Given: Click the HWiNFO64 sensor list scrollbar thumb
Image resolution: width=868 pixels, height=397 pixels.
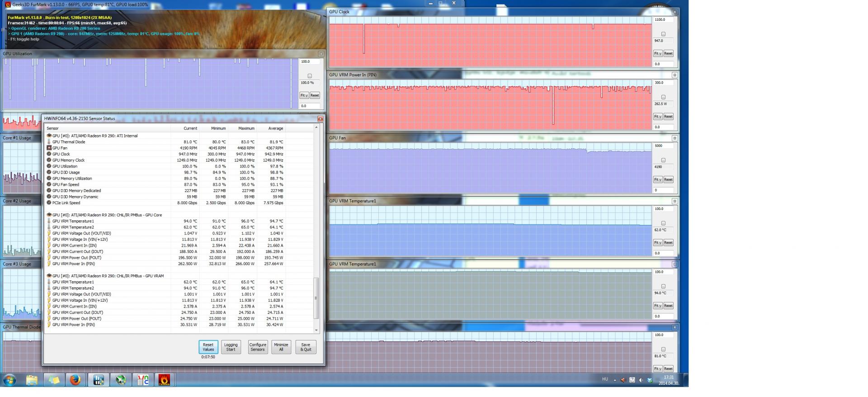Looking at the screenshot, I should click(x=316, y=298).
